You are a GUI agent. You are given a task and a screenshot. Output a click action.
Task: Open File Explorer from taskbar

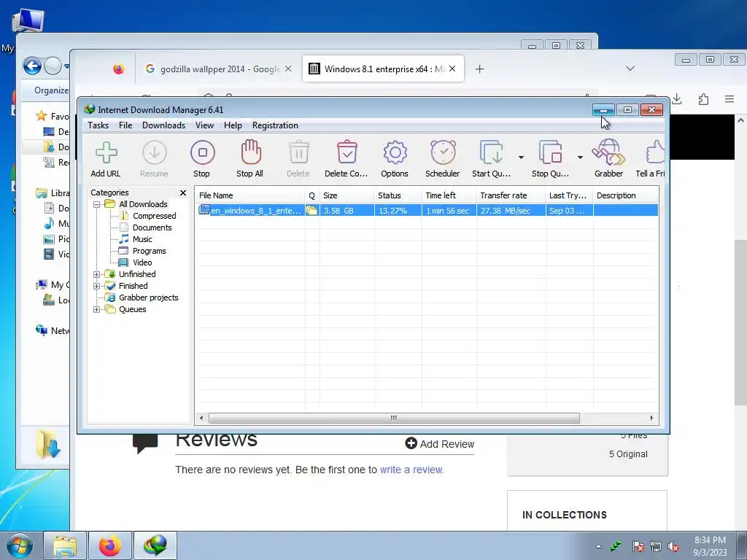pyautogui.click(x=65, y=545)
